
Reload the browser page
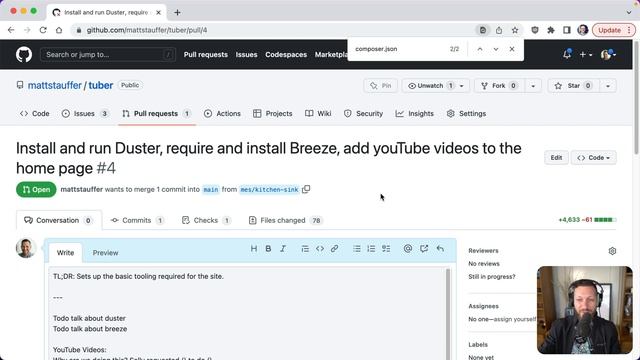(43, 30)
